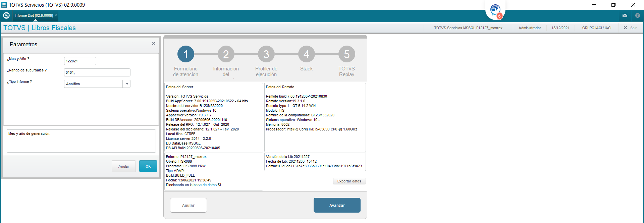Viewport: 644px width, 223px height.
Task: Click the Commit ID line
Action: [x=314, y=166]
